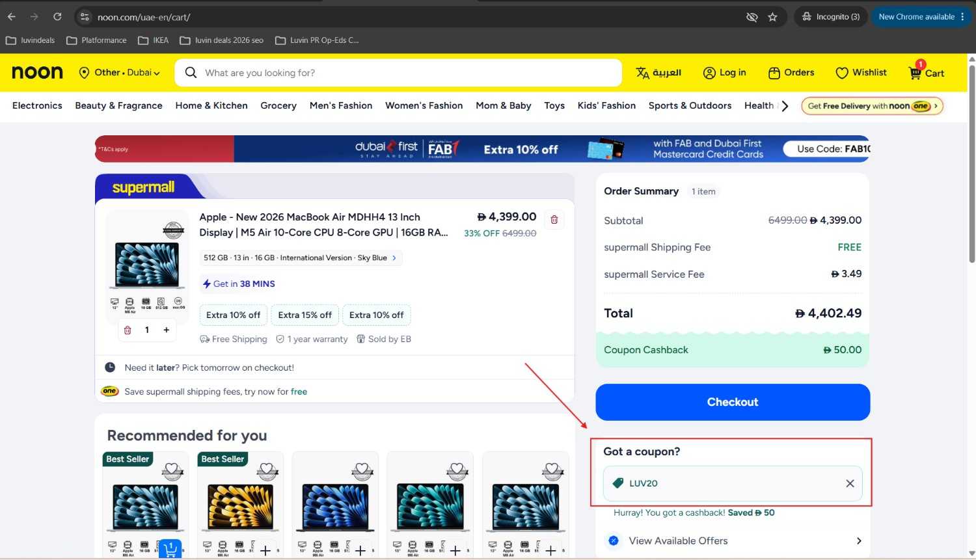
Task: Wishlist the yellow-wallpaper recommended MacBook
Action: (267, 469)
